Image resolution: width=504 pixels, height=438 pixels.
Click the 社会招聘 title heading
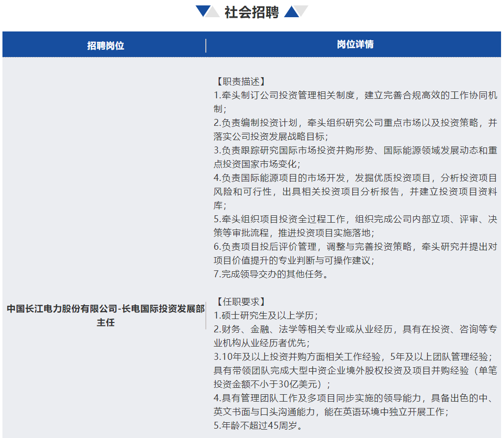click(x=252, y=12)
